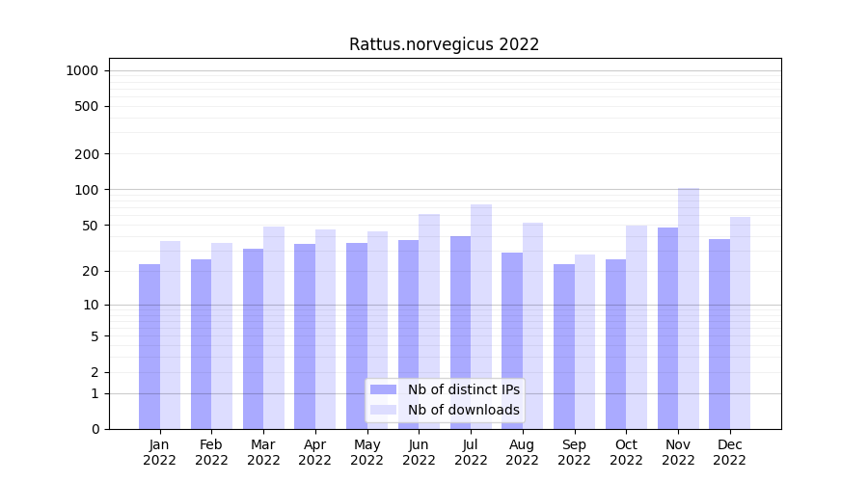Select the 'Nb of distinct IPs' legend label

463,389
